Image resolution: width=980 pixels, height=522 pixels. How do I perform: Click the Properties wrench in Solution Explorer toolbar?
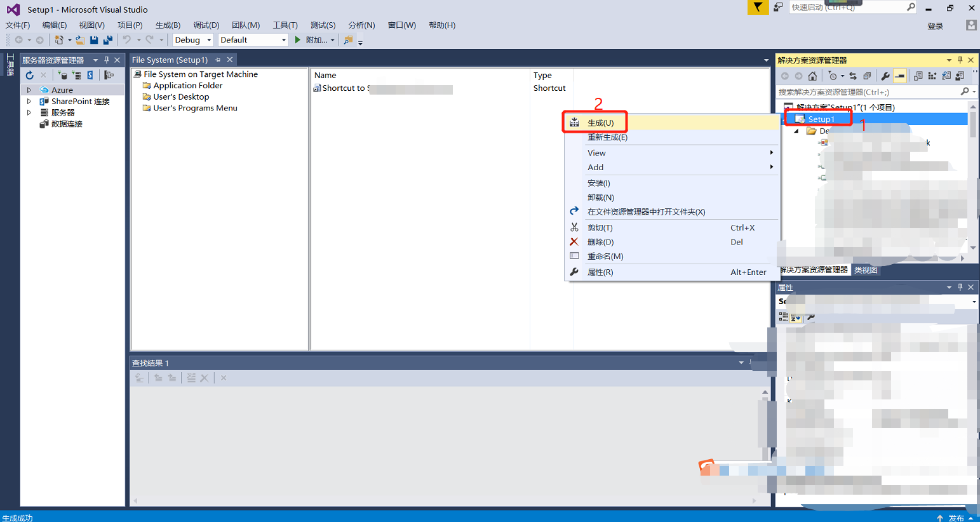tap(885, 76)
